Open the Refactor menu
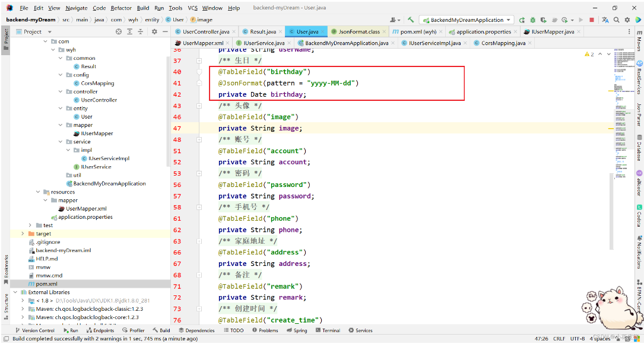Image resolution: width=644 pixels, height=347 pixels. 121,8
